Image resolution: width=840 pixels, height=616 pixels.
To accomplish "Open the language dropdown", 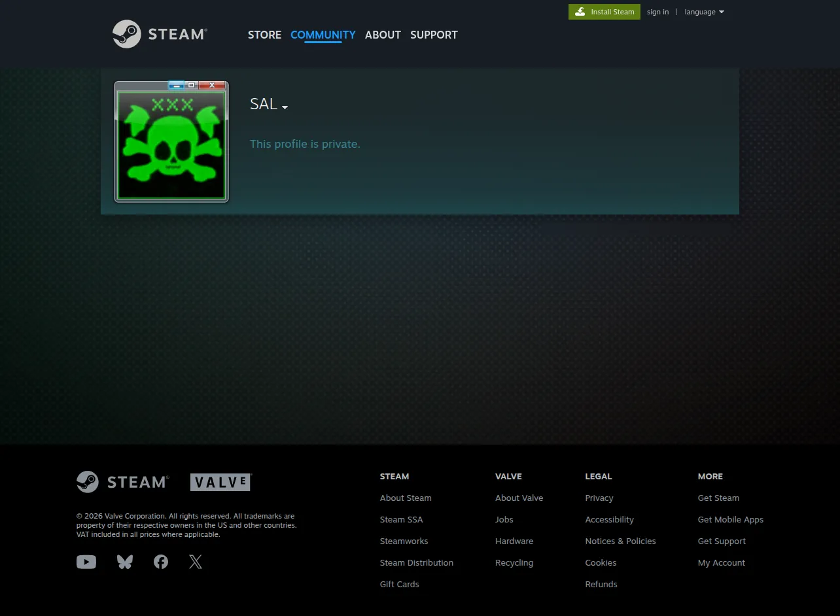I will (x=704, y=12).
